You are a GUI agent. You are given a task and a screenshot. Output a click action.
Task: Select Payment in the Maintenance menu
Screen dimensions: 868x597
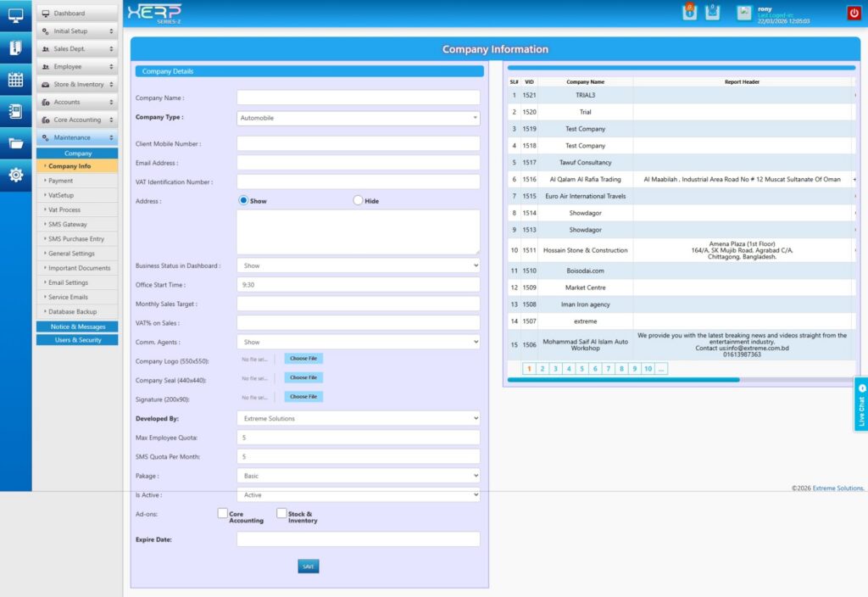click(78, 180)
